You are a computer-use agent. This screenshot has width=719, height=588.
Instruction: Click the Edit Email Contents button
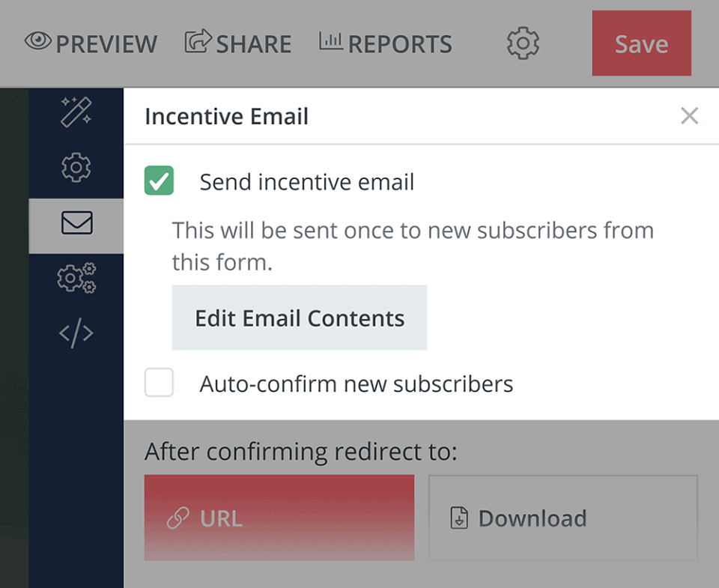pos(299,318)
